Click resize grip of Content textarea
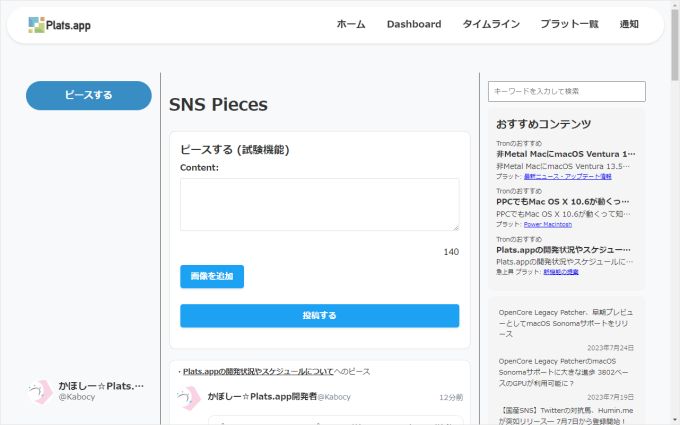This screenshot has width=680, height=425. 456,227
